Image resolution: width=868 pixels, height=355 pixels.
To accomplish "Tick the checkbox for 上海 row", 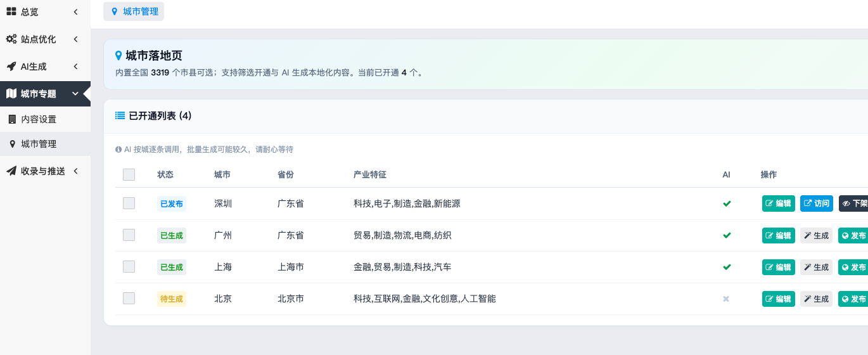I will pyautogui.click(x=129, y=267).
